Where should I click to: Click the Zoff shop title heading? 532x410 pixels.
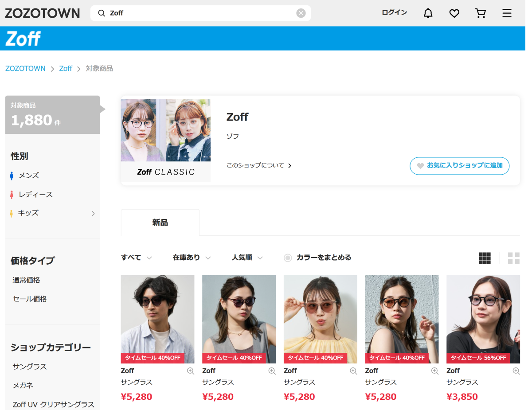pyautogui.click(x=237, y=117)
